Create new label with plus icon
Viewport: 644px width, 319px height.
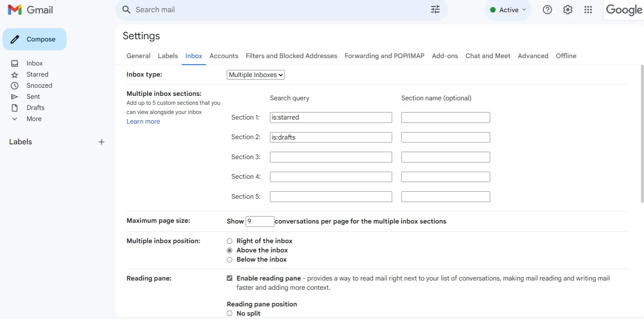point(101,142)
